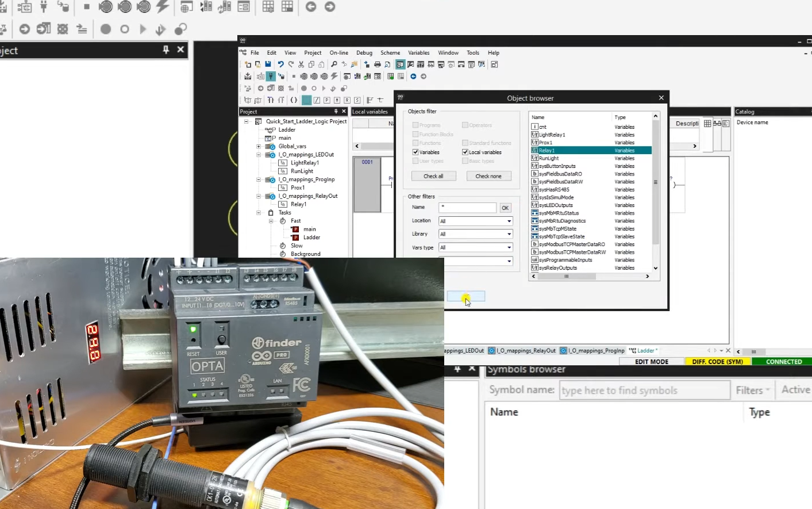Switch to the I_O_mappings_ProgInp tab
The image size is (812, 509).
(x=592, y=350)
